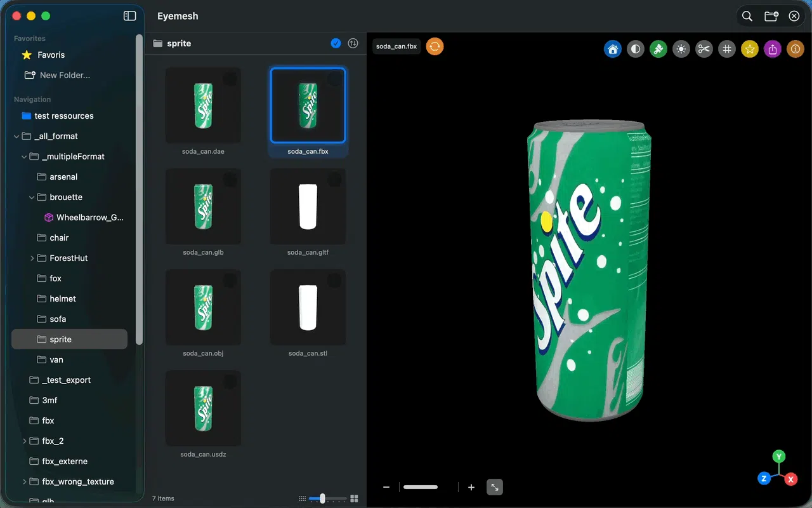Toggle selection circle on soda_can.gltf thumbnail
Image resolution: width=812 pixels, height=508 pixels.
tap(334, 180)
